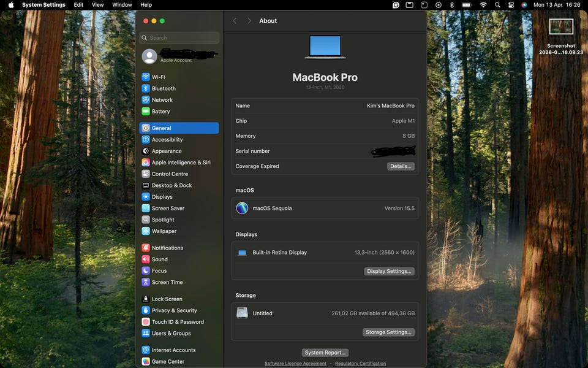The height and width of the screenshot is (368, 588).
Task: Open Privacy & Security settings
Action: pyautogui.click(x=179, y=310)
